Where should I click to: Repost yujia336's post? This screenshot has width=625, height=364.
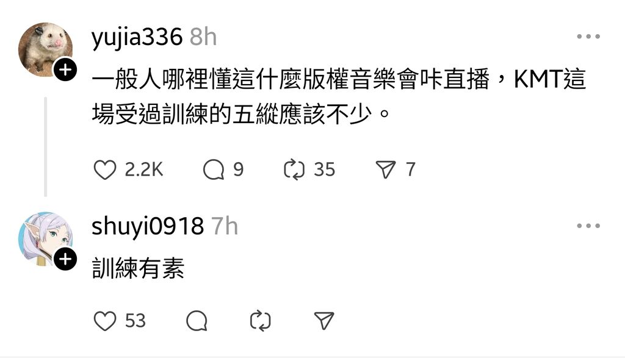294,170
